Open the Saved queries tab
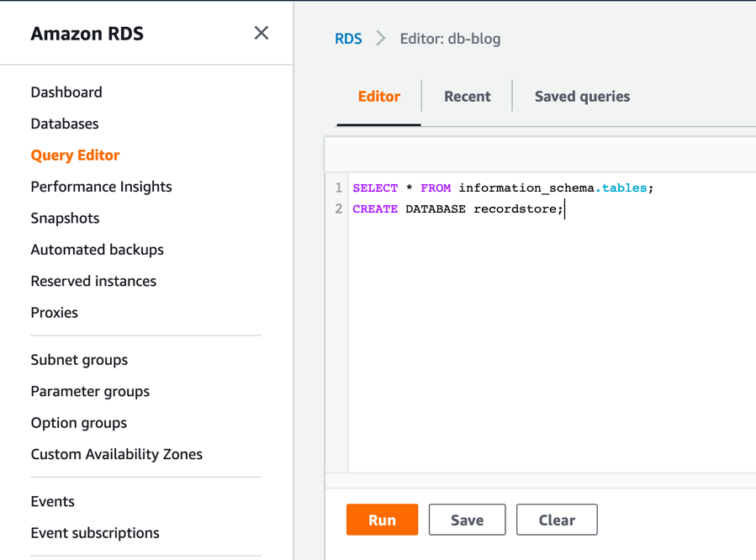Screen dimensions: 756x560 (x=582, y=96)
